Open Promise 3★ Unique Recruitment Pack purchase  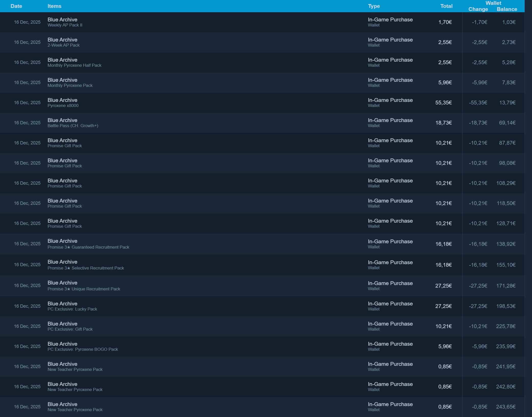[x=84, y=289]
